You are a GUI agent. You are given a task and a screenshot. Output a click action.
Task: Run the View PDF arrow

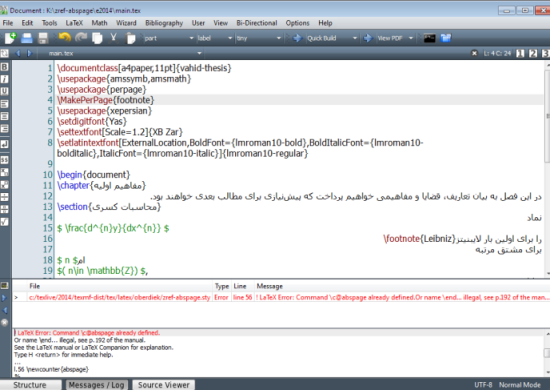(368, 38)
